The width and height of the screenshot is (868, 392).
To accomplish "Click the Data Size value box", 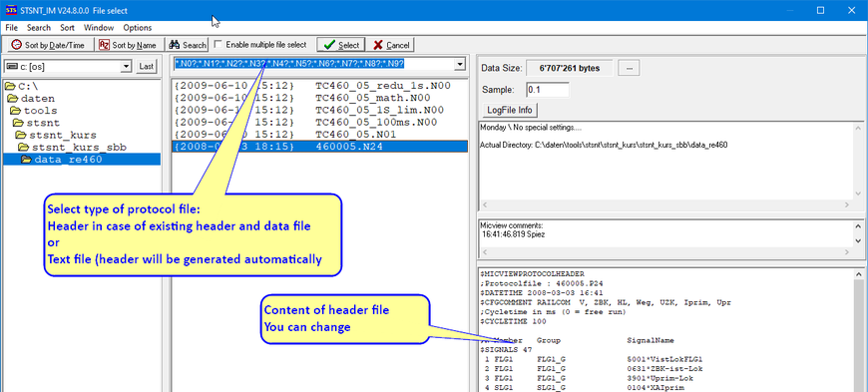I will tap(569, 68).
